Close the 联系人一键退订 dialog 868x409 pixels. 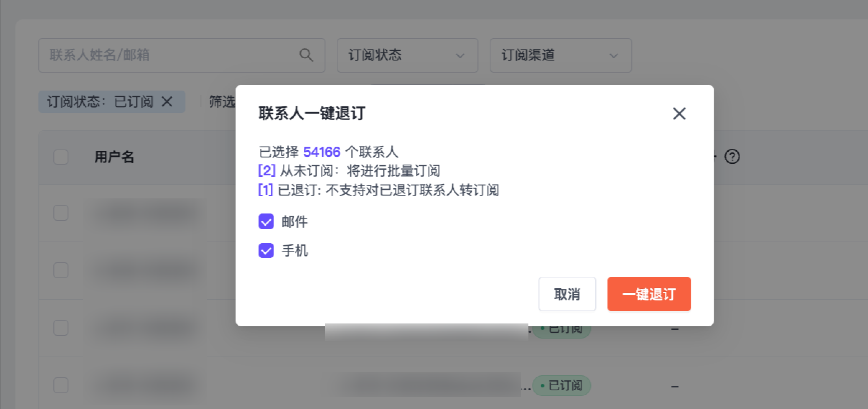click(679, 114)
